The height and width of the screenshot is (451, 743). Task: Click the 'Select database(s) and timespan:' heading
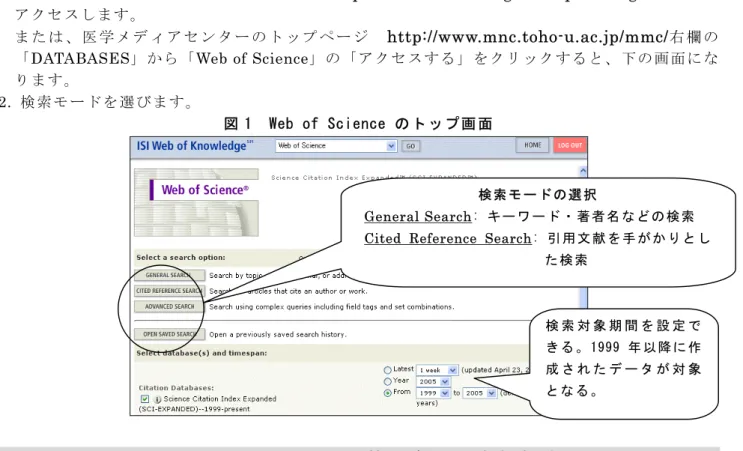(x=201, y=353)
